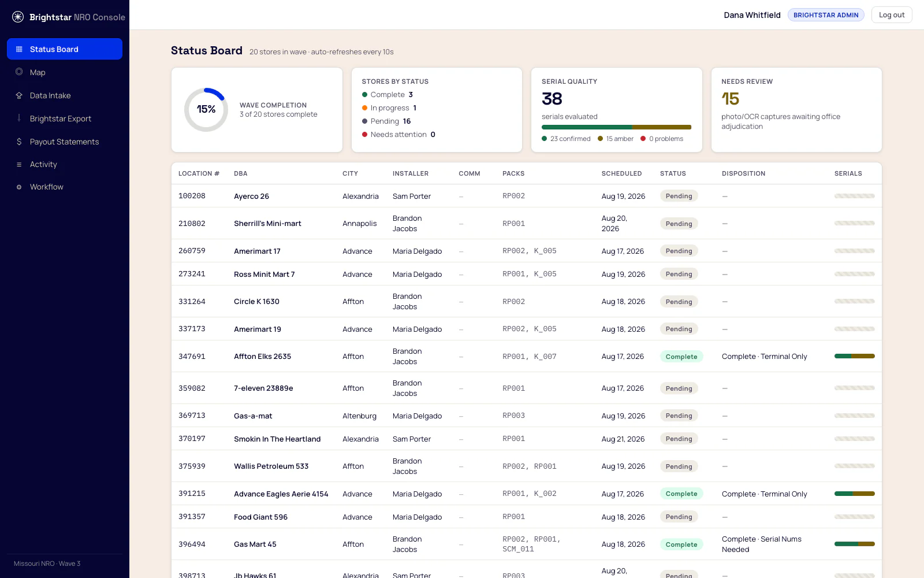Open the Status Board page
This screenshot has height=578, width=924.
[65, 49]
